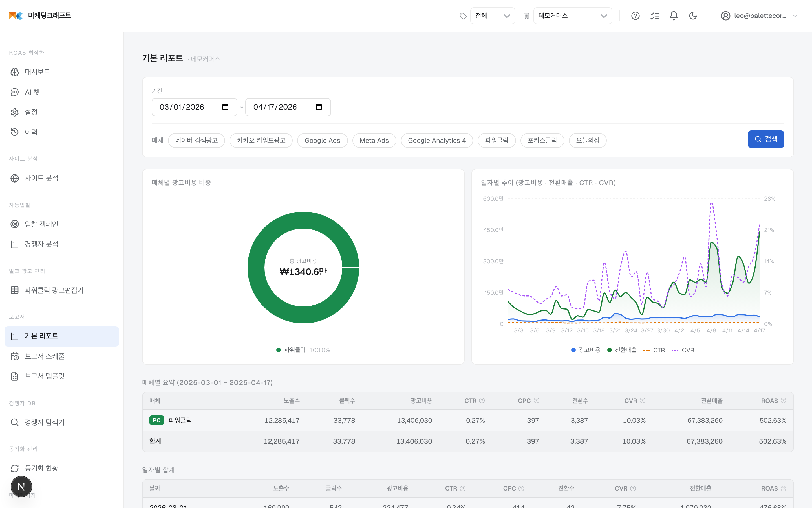Open 설정 in the sidebar

tap(62, 112)
